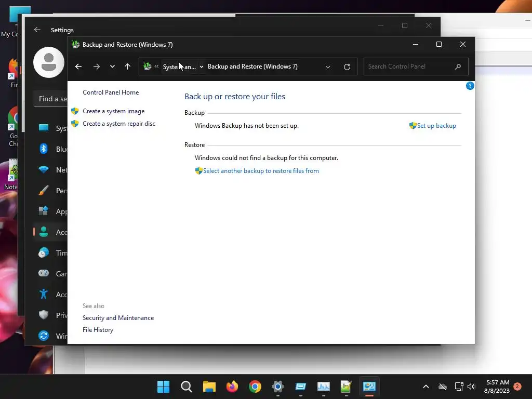Go back using Control Panel back arrow
Image resolution: width=532 pixels, height=399 pixels.
[x=78, y=66]
